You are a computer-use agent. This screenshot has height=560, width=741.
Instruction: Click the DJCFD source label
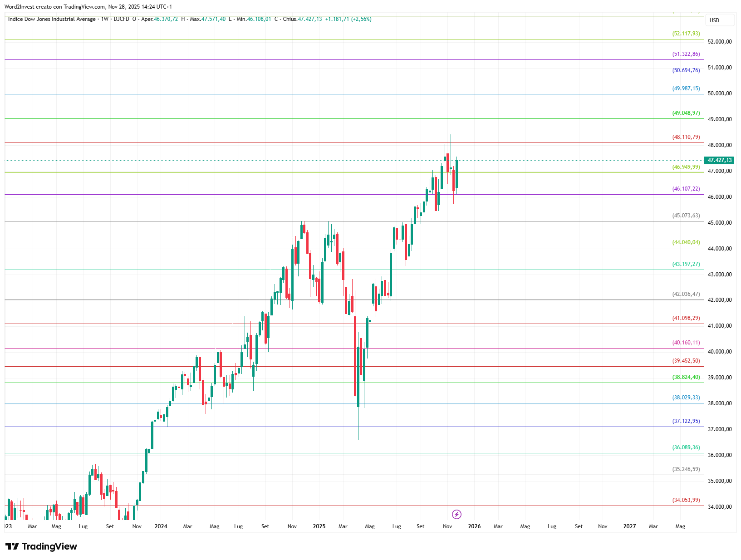pyautogui.click(x=121, y=19)
